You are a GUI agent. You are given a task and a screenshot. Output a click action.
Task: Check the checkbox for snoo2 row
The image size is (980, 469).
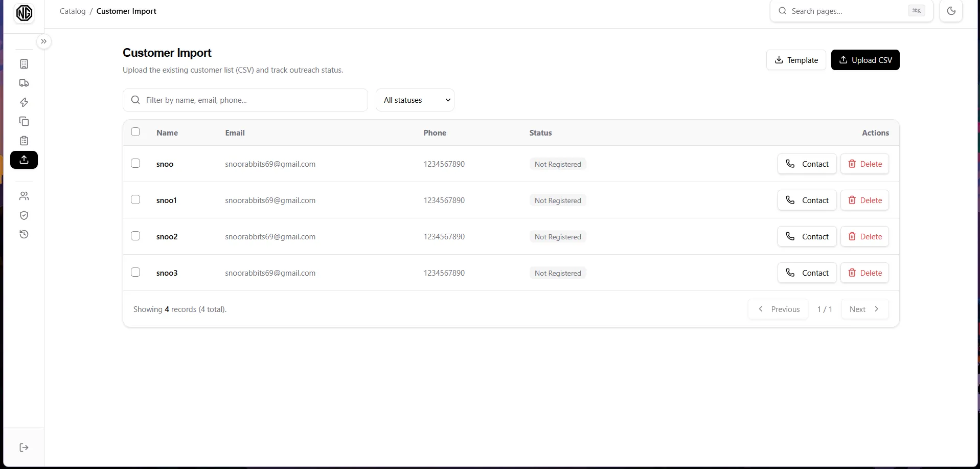tap(135, 236)
